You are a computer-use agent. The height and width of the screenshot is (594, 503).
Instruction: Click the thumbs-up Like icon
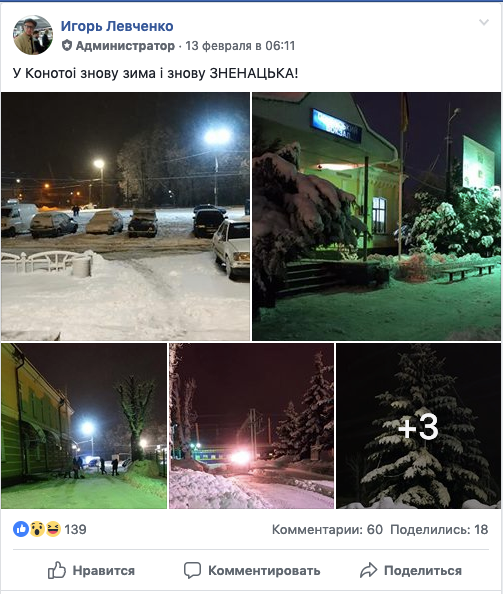57,570
